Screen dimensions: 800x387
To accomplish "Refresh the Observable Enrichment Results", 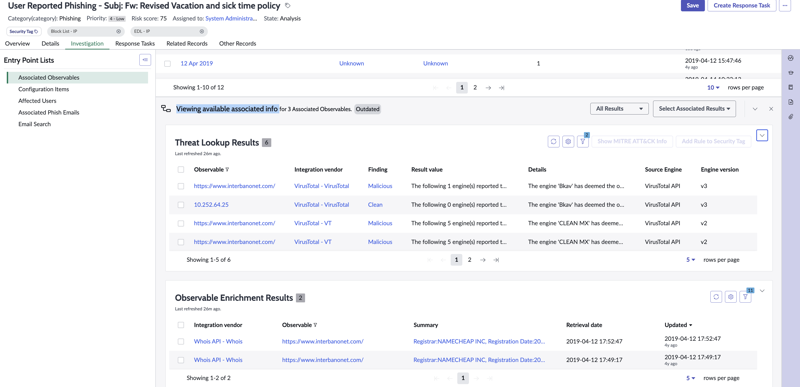I will click(x=716, y=297).
